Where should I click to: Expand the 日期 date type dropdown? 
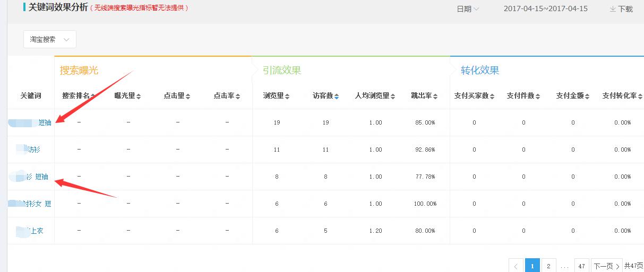468,9
